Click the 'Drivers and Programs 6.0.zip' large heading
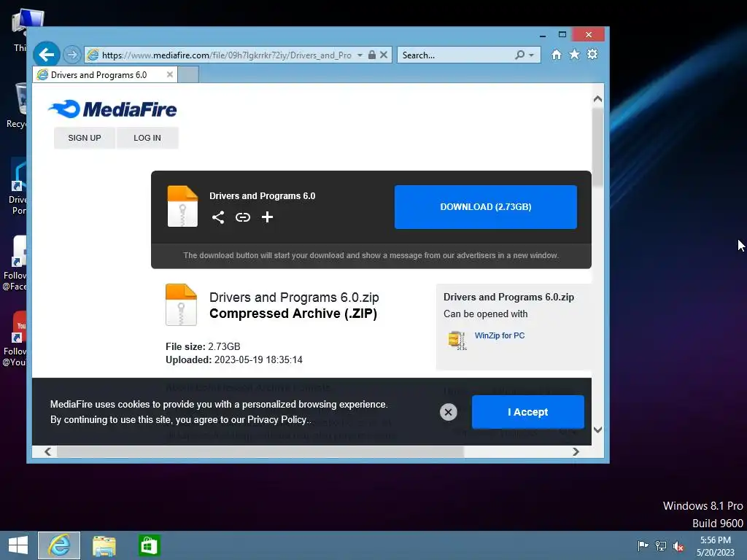Viewport: 747px width, 560px height. coord(294,297)
